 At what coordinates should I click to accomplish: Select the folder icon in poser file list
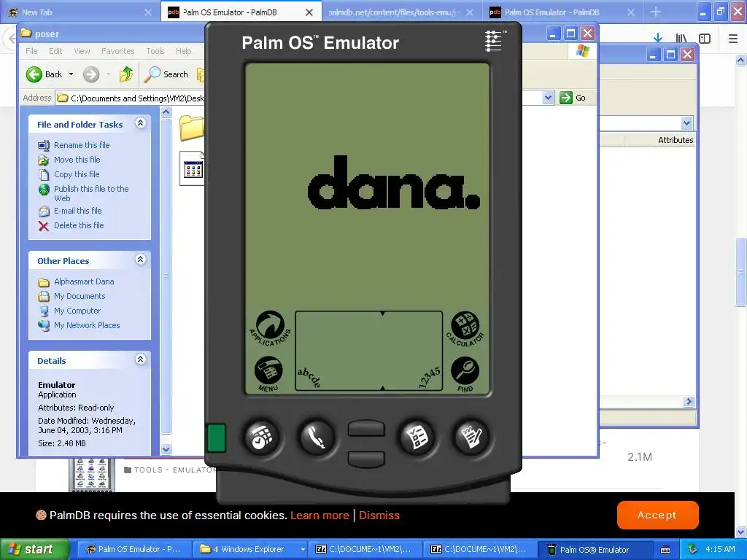pyautogui.click(x=192, y=128)
